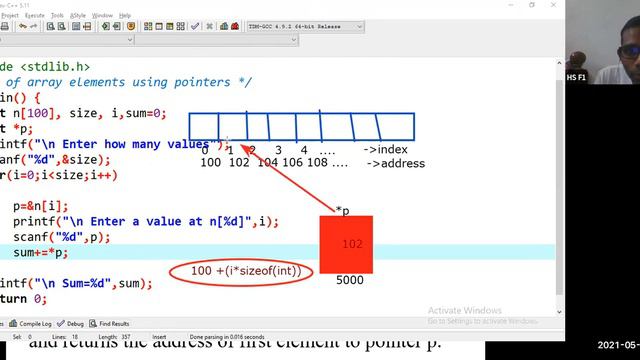Image resolution: width=640 pixels, height=360 pixels.
Task: Click the Print toolbar icon
Action: tap(4, 27)
